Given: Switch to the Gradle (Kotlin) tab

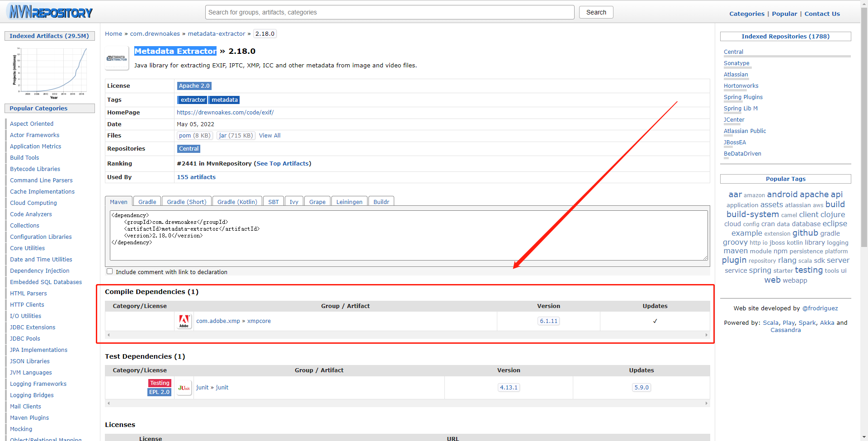Looking at the screenshot, I should (x=237, y=202).
